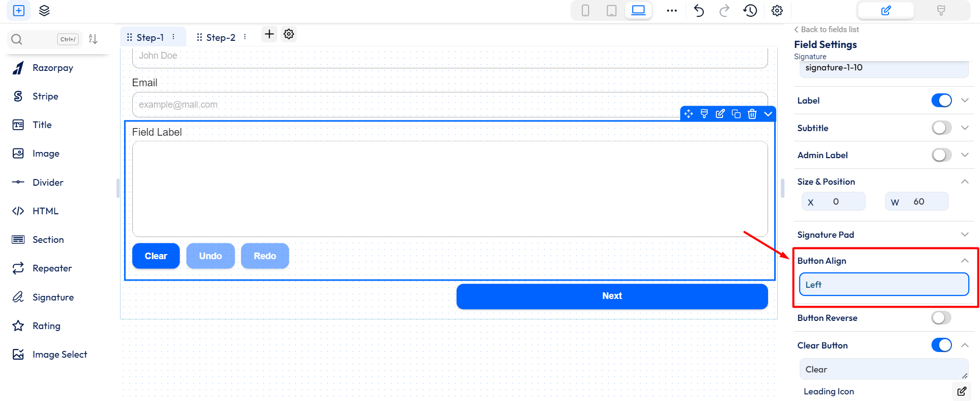The image size is (980, 401).
Task: Collapse the Size & Position section
Action: click(x=964, y=182)
